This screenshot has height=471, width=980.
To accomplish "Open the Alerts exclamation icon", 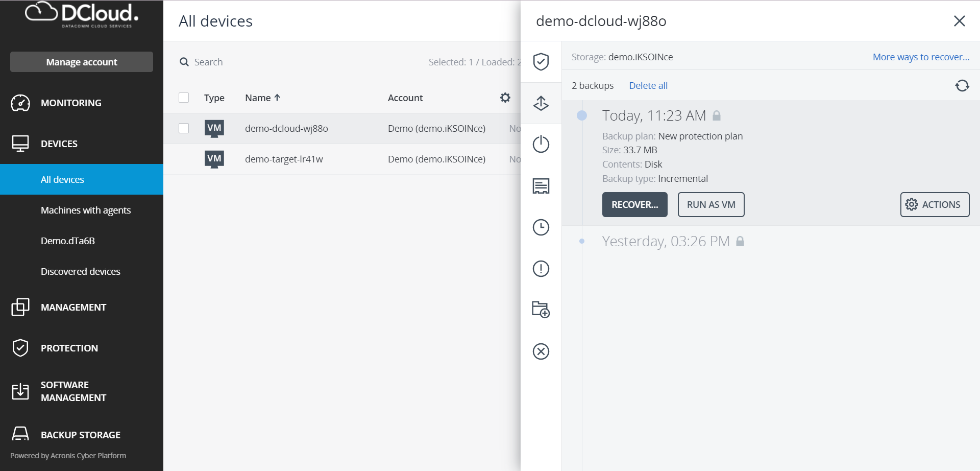I will point(541,269).
